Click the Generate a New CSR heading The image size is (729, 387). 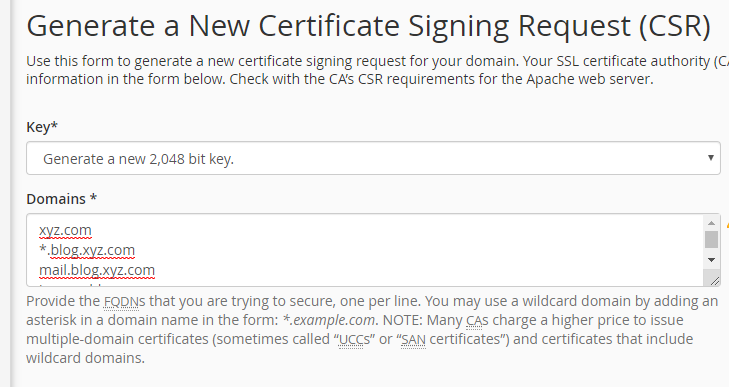[368, 26]
